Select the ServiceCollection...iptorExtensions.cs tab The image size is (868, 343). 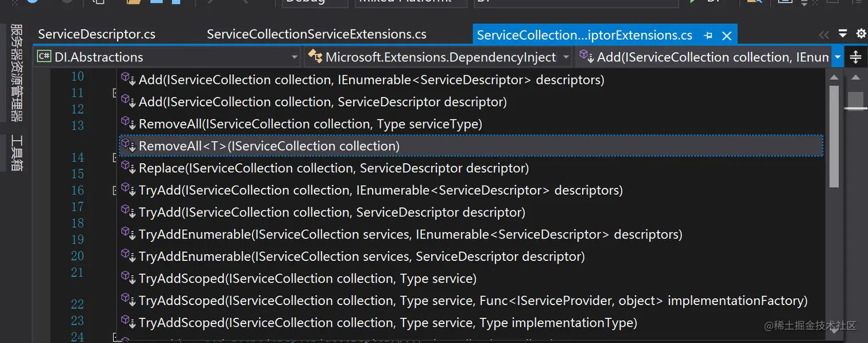pyautogui.click(x=584, y=35)
